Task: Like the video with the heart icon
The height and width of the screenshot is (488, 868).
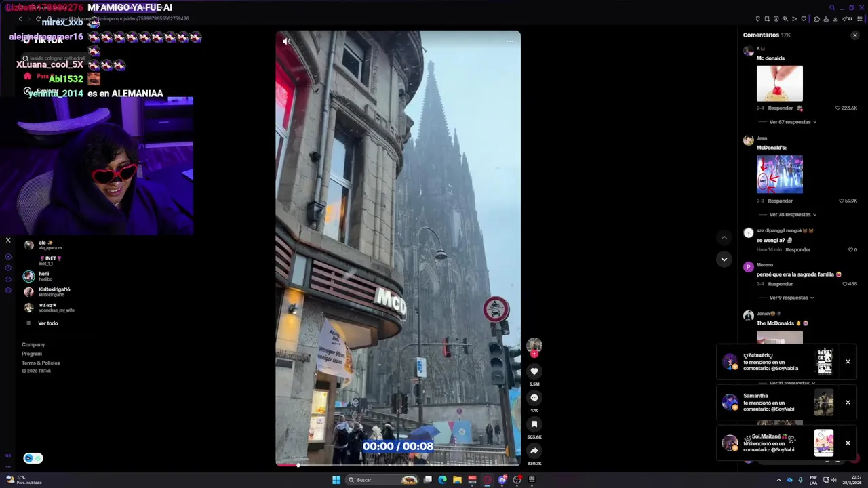Action: click(x=534, y=371)
